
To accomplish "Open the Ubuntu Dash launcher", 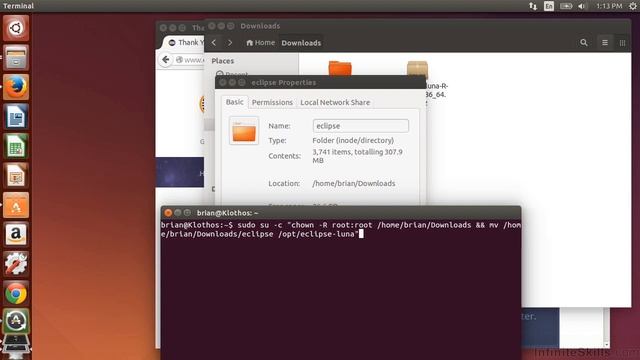I will 16,28.
